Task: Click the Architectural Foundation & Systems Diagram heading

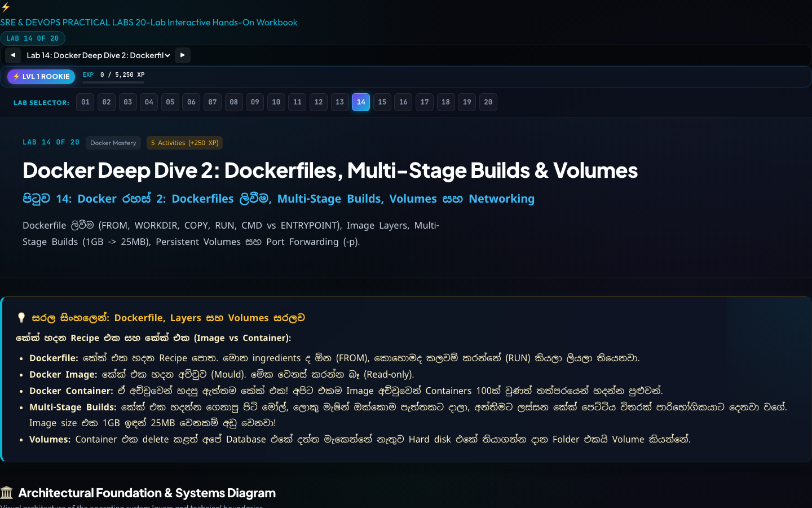Action: (x=147, y=493)
